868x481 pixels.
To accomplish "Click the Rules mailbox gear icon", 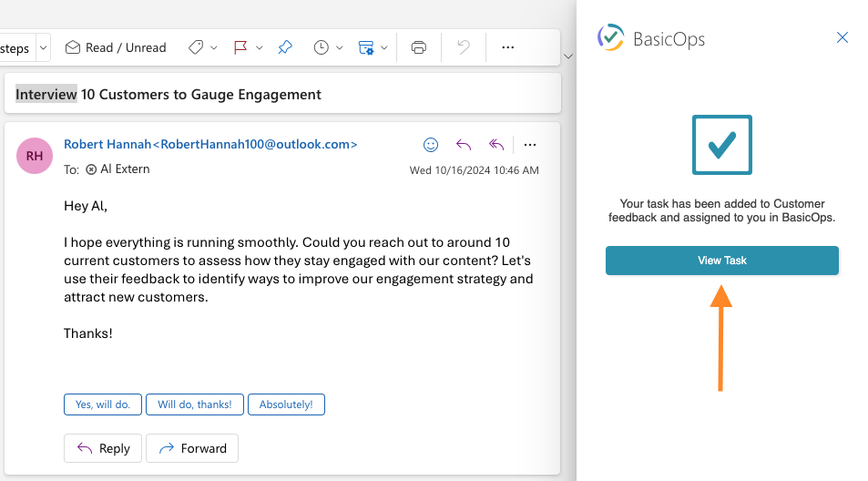I will coord(366,47).
